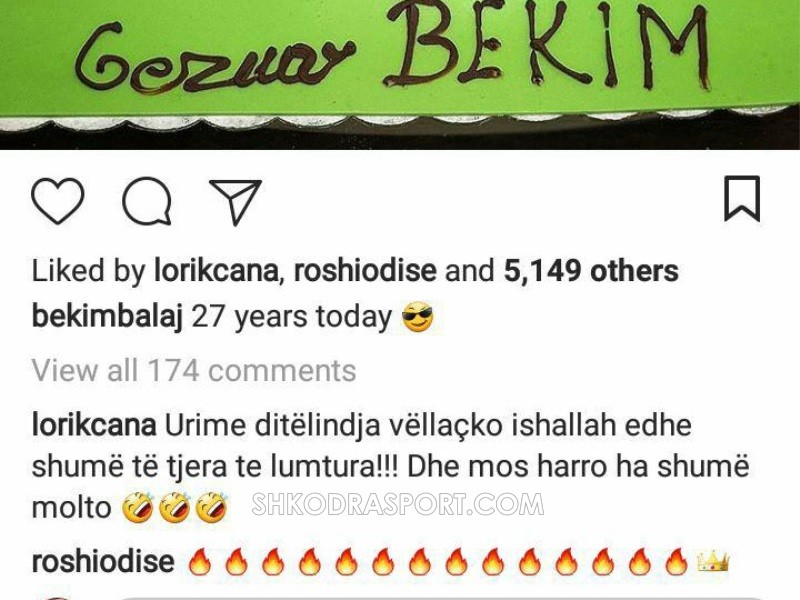Open roshiodise's profile from the Liked by line
The image size is (800, 600).
click(365, 270)
